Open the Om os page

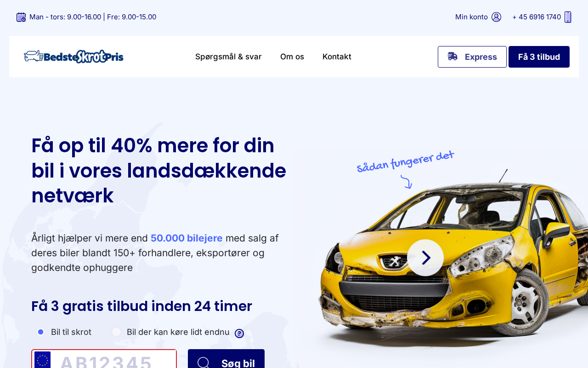coord(292,57)
